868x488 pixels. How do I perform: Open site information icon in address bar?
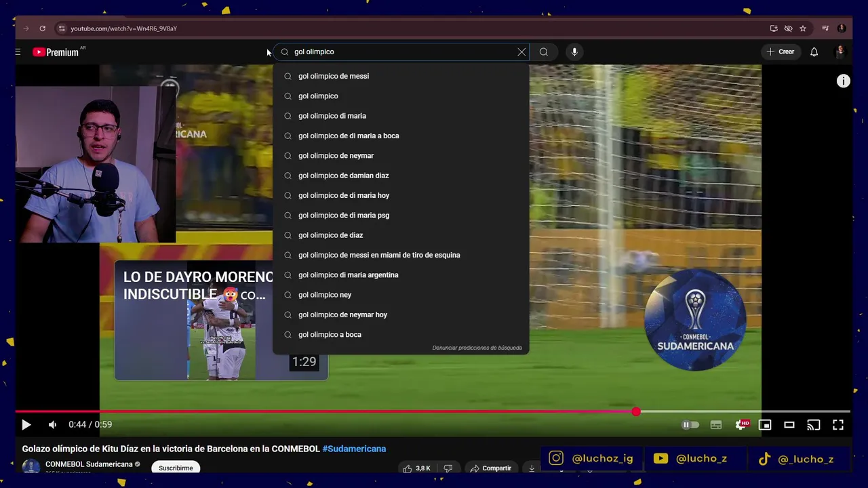tap(62, 28)
